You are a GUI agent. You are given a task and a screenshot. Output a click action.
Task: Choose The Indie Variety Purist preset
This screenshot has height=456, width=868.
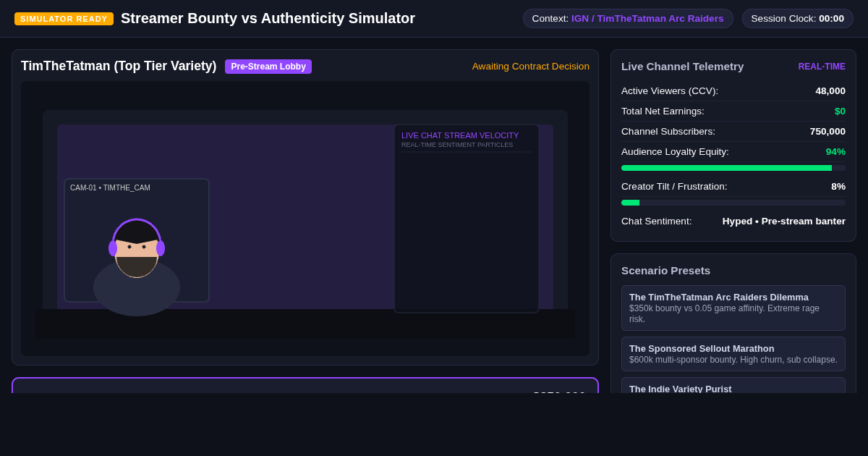733,386
